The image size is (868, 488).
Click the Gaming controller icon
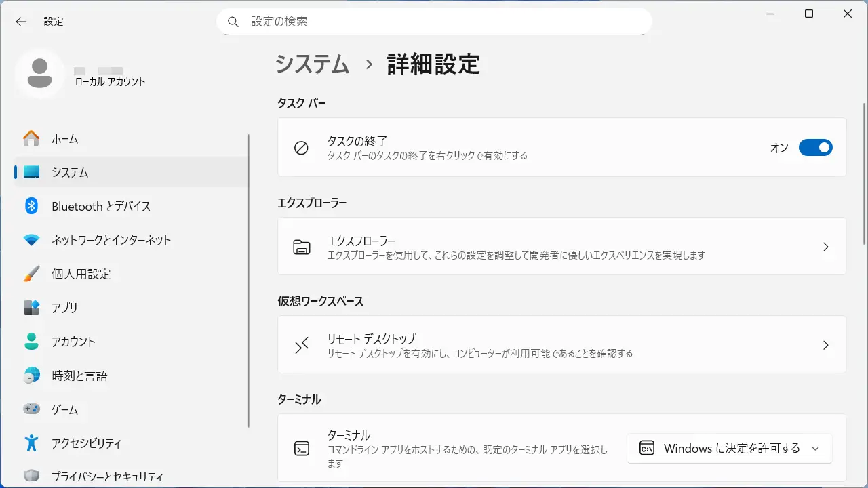pyautogui.click(x=31, y=409)
